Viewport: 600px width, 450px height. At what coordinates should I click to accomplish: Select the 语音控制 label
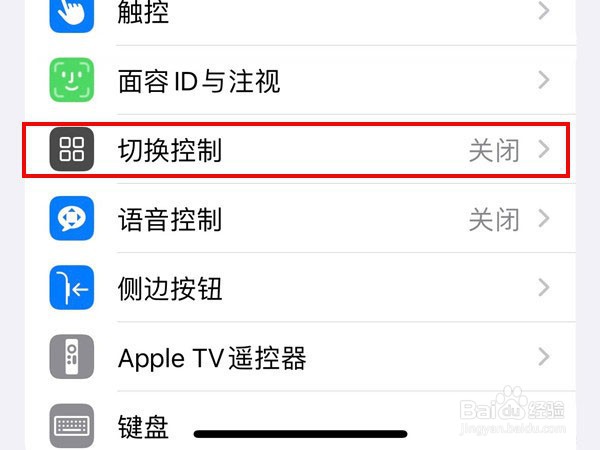click(x=170, y=219)
